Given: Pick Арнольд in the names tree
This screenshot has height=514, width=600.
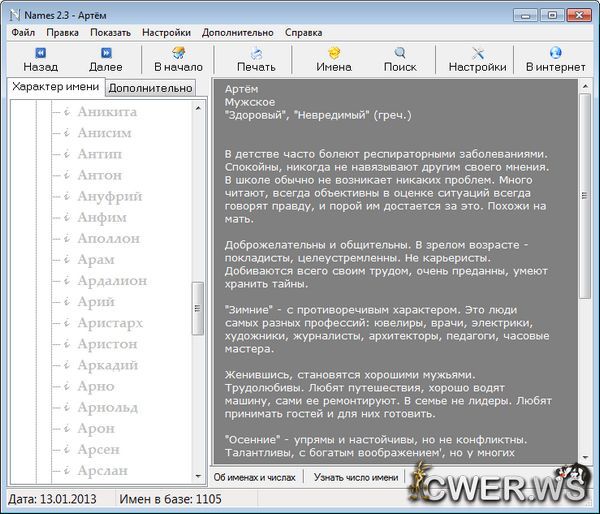Looking at the screenshot, I should [x=108, y=407].
